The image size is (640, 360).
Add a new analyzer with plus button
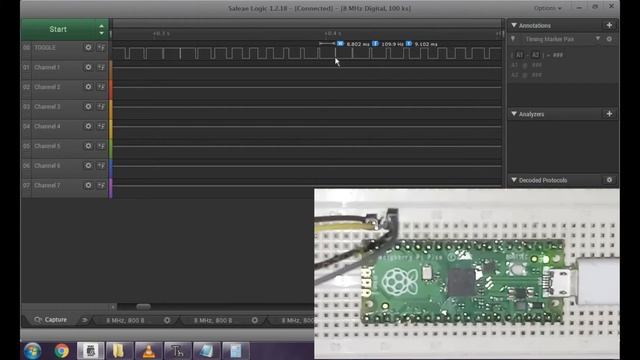click(x=609, y=114)
